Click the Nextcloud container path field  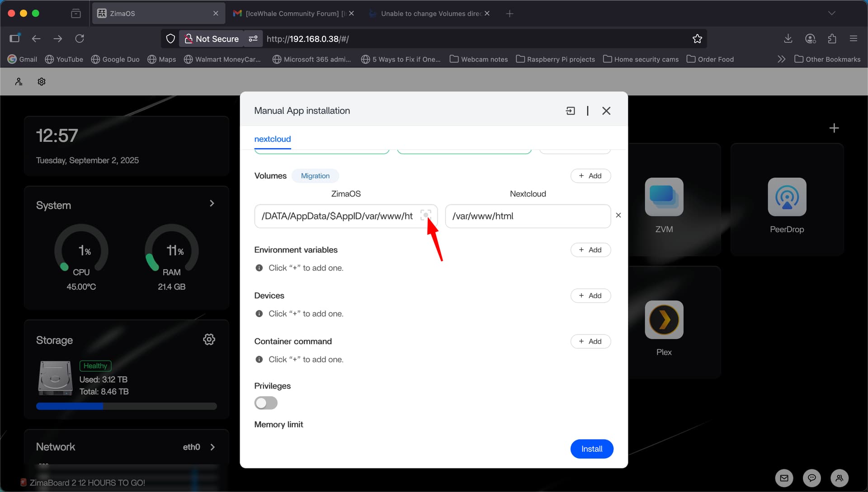tap(528, 216)
